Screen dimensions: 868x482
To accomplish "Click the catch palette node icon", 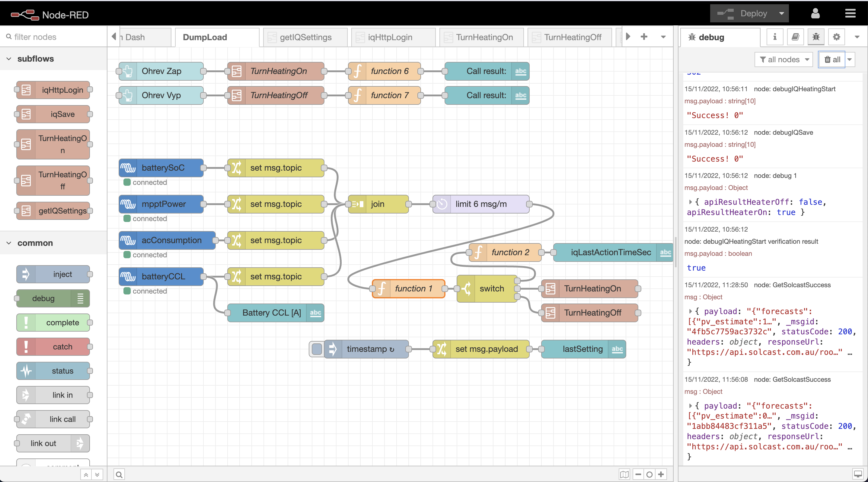I will tap(26, 346).
